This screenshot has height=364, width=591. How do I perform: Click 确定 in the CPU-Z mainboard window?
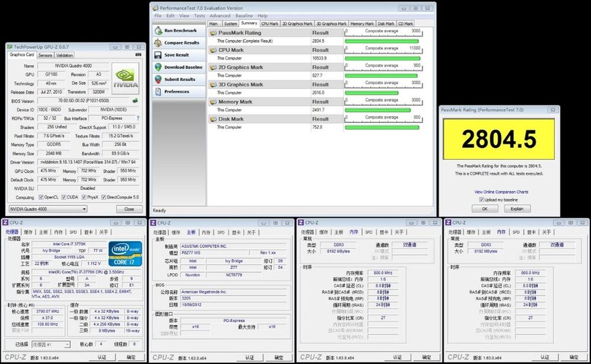point(278,357)
